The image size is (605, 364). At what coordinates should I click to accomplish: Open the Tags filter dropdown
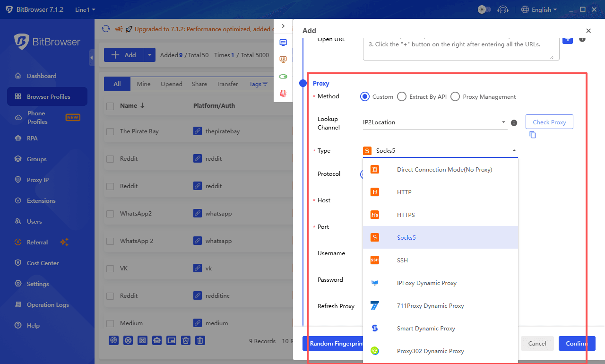point(259,84)
